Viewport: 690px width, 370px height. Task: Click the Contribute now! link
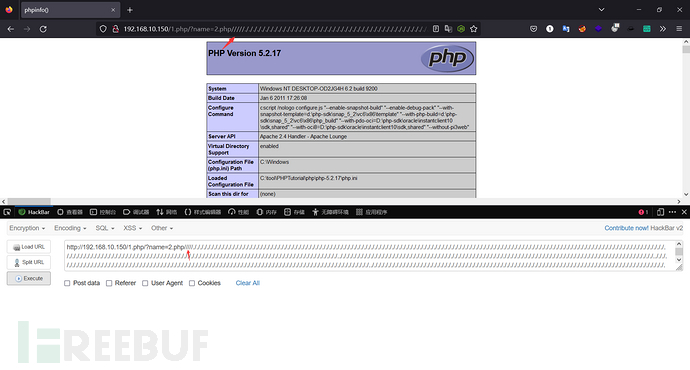click(626, 228)
